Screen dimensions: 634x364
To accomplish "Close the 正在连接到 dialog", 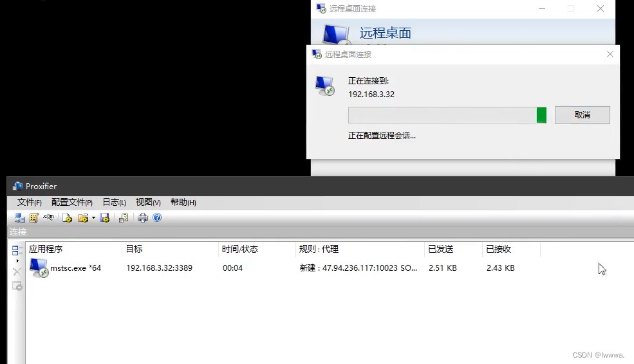I will pos(610,54).
